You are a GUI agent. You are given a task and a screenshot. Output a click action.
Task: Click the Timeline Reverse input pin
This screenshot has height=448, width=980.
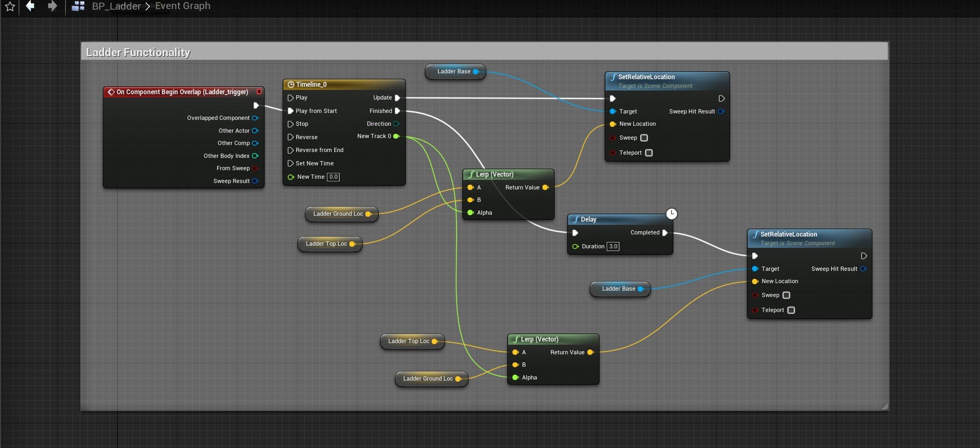(x=290, y=137)
